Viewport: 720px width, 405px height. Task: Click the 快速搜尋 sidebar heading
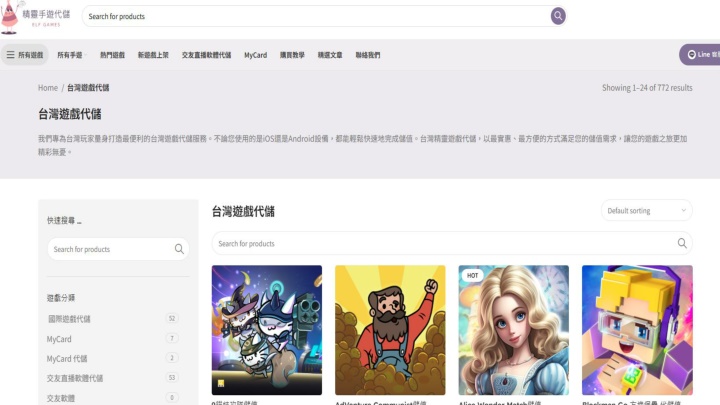click(x=64, y=220)
